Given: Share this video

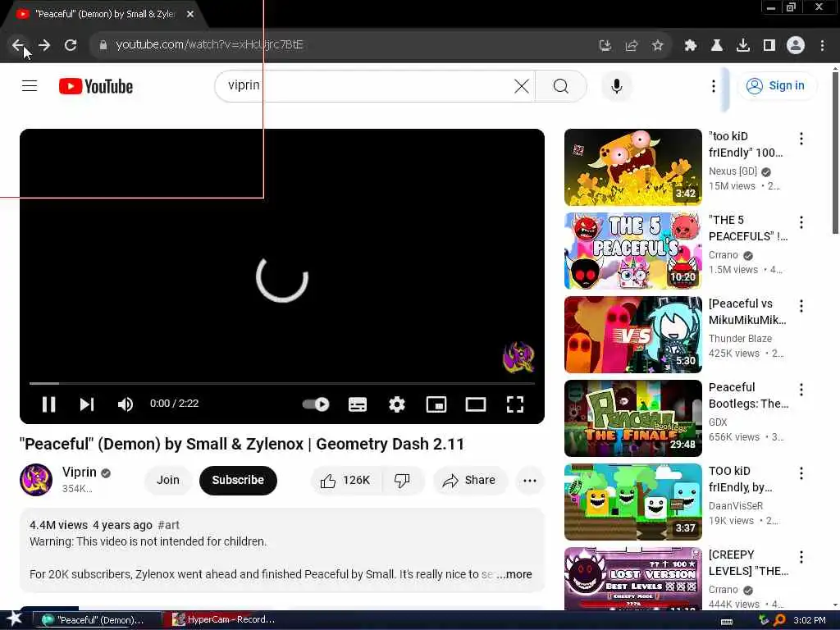Looking at the screenshot, I should pyautogui.click(x=470, y=481).
